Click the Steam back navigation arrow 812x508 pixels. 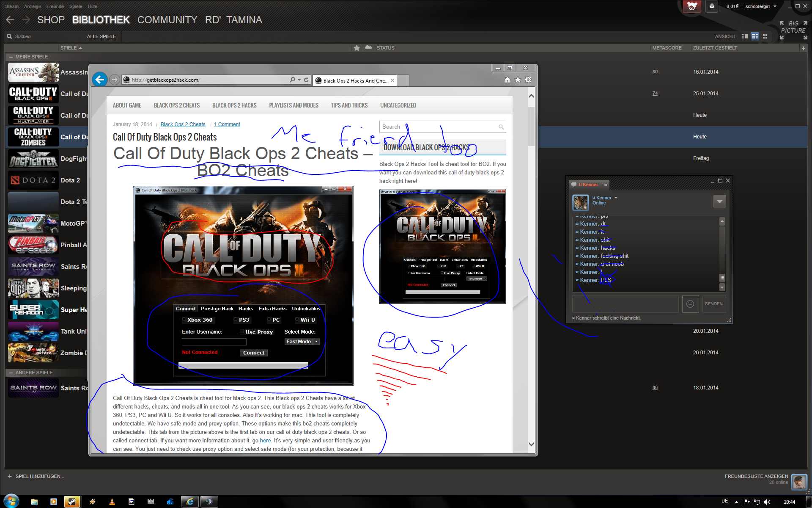(x=10, y=20)
